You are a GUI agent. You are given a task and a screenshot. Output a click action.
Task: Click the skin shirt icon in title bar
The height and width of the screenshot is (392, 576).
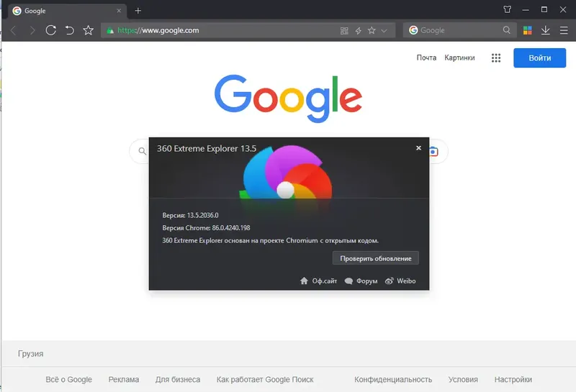pos(508,9)
